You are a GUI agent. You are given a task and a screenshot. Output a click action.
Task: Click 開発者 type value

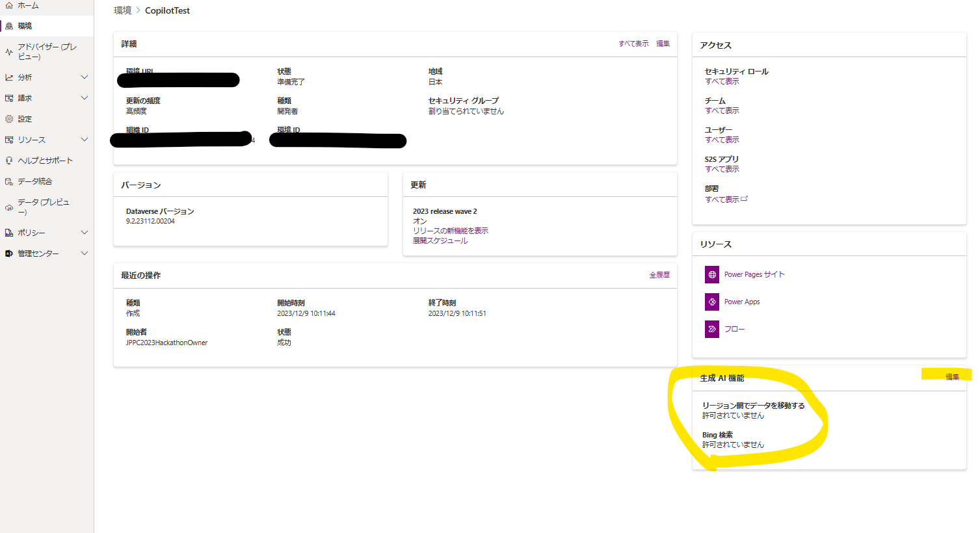click(x=287, y=111)
